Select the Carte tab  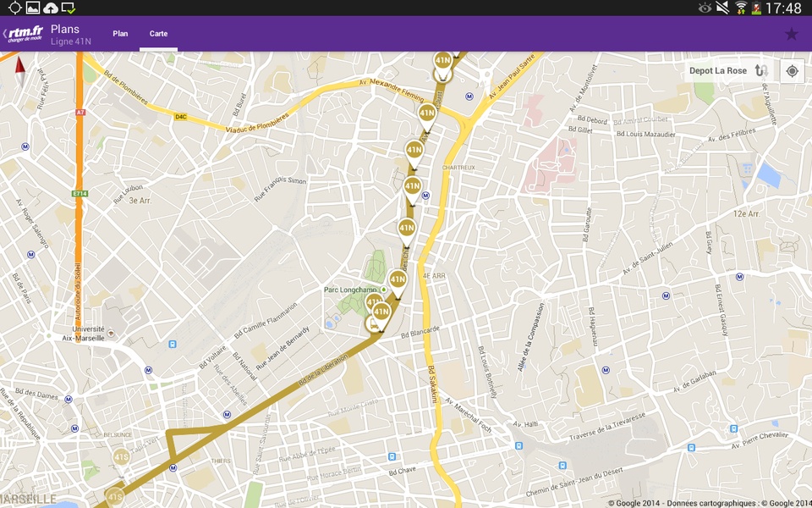coord(158,34)
